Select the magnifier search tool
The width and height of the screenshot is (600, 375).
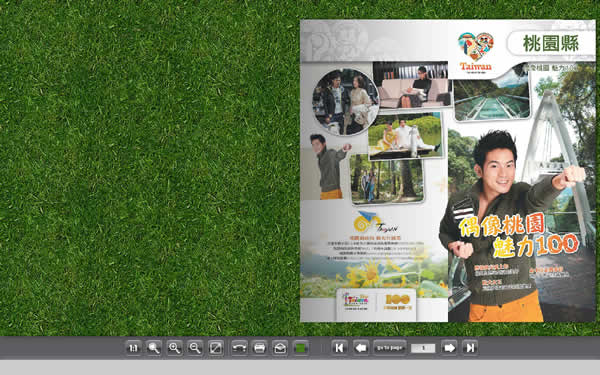point(154,348)
